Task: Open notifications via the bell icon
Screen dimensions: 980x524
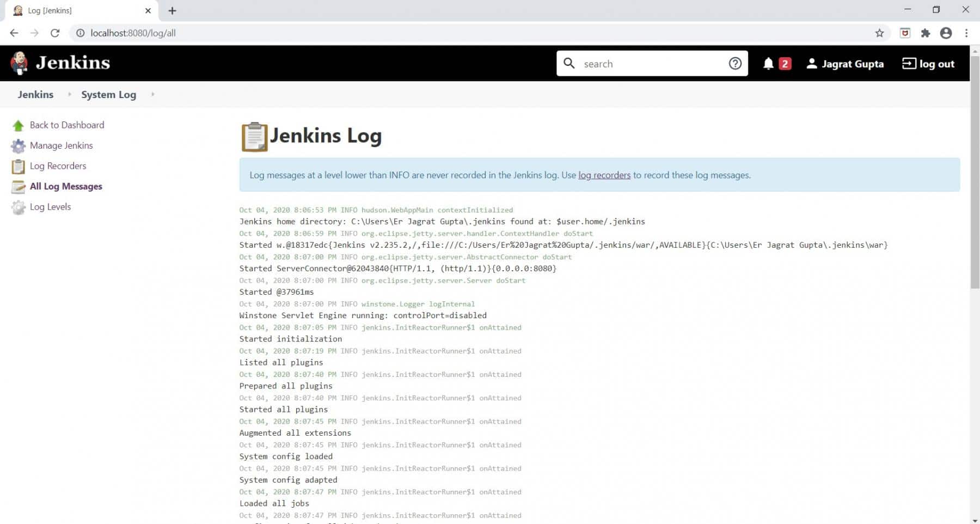Action: click(x=769, y=63)
